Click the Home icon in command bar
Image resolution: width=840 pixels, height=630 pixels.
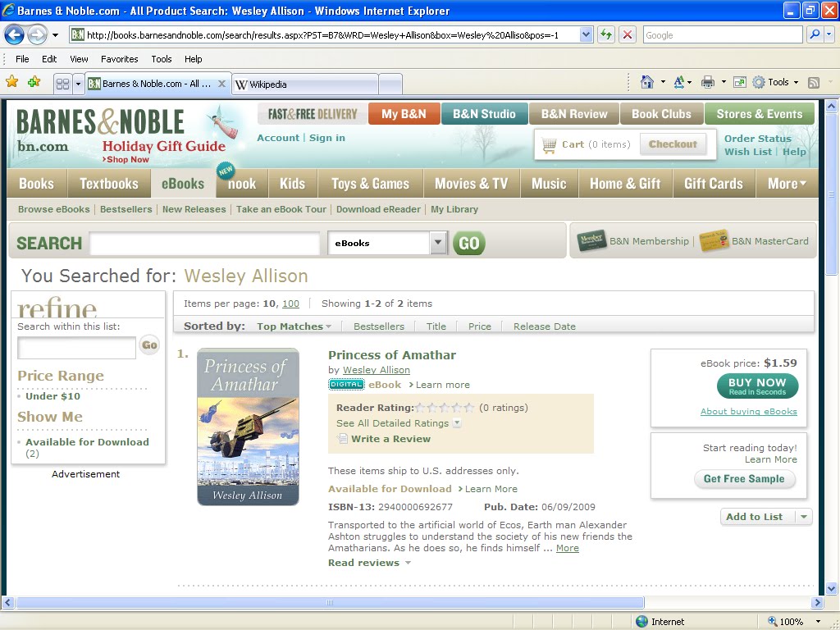[x=647, y=82]
